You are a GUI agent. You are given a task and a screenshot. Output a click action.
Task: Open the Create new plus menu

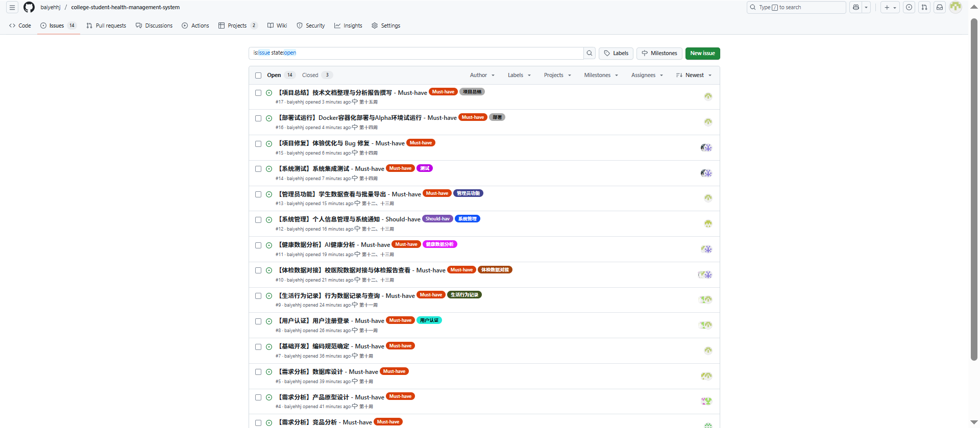[890, 8]
